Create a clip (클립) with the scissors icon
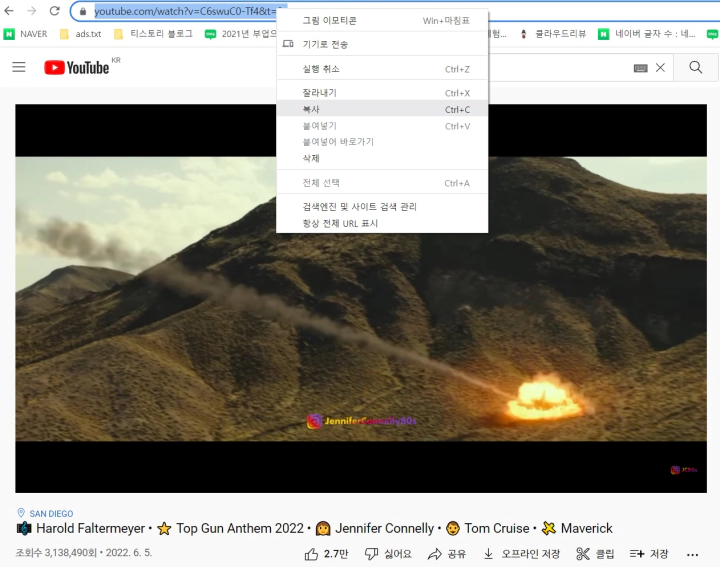 point(595,554)
